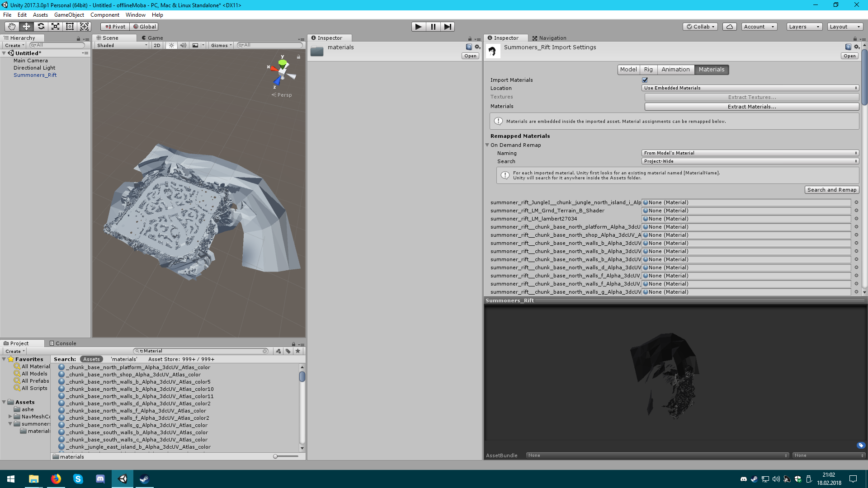Image resolution: width=868 pixels, height=488 pixels.
Task: Select the Animation import tab
Action: [675, 70]
